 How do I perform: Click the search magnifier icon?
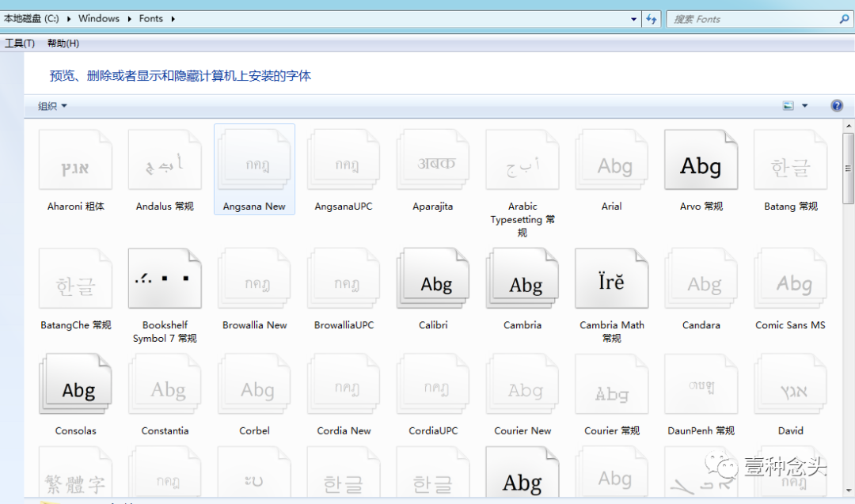(844, 19)
